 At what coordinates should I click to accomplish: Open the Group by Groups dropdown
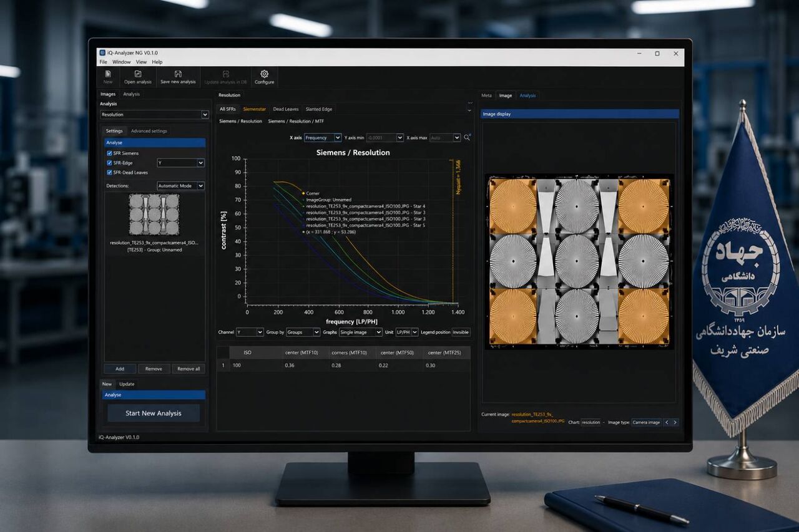pyautogui.click(x=302, y=332)
